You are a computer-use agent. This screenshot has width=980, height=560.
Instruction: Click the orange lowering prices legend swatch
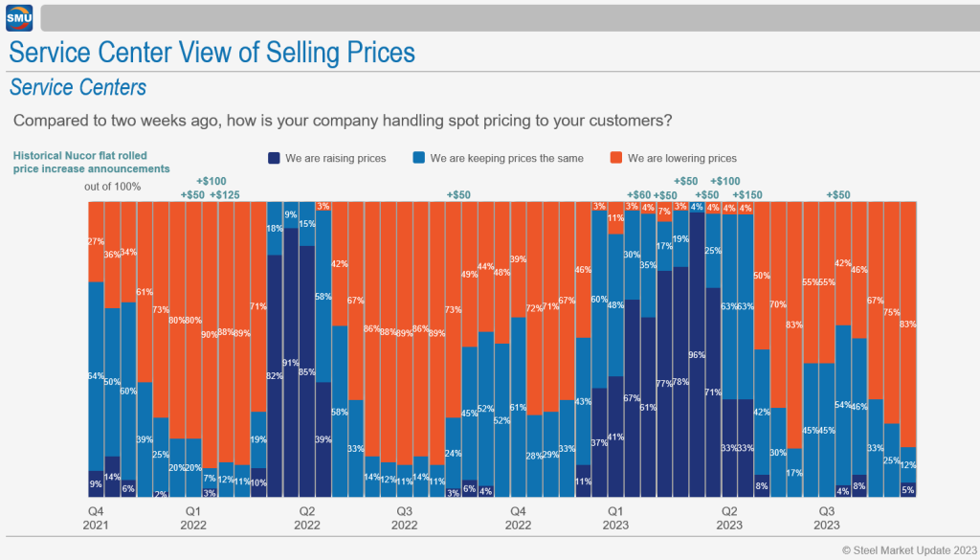tap(616, 158)
